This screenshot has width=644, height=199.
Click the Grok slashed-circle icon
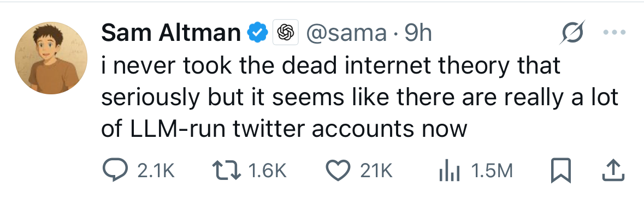[572, 32]
